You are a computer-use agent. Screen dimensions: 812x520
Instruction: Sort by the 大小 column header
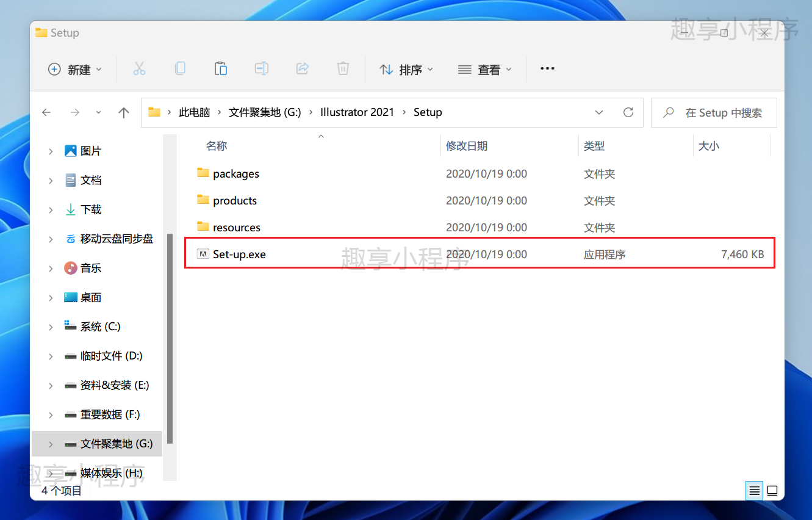pyautogui.click(x=709, y=146)
